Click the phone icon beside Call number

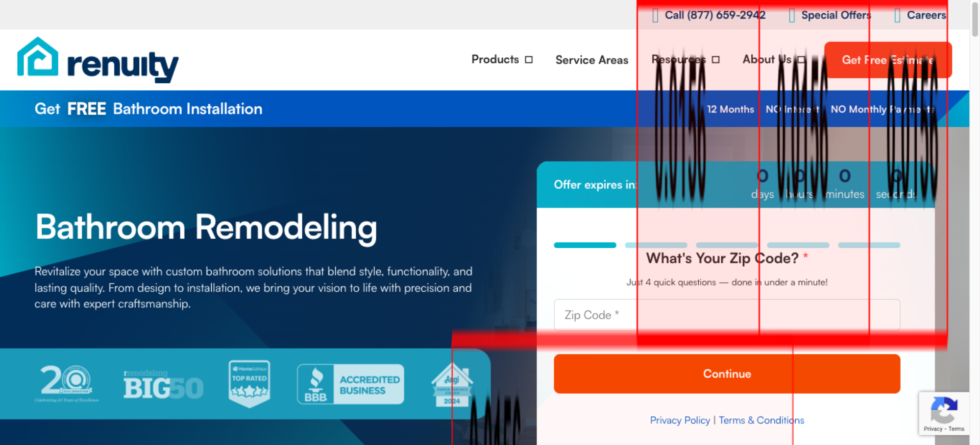pyautogui.click(x=655, y=16)
